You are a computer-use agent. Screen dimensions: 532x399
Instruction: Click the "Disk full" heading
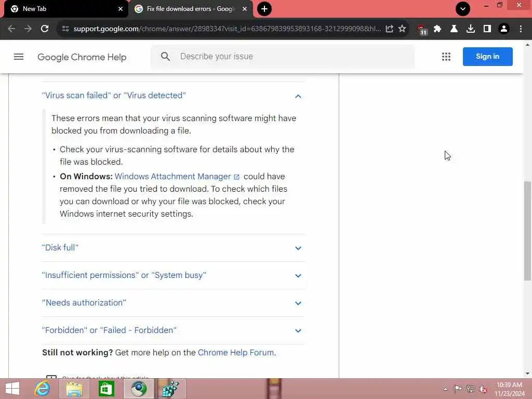click(60, 247)
